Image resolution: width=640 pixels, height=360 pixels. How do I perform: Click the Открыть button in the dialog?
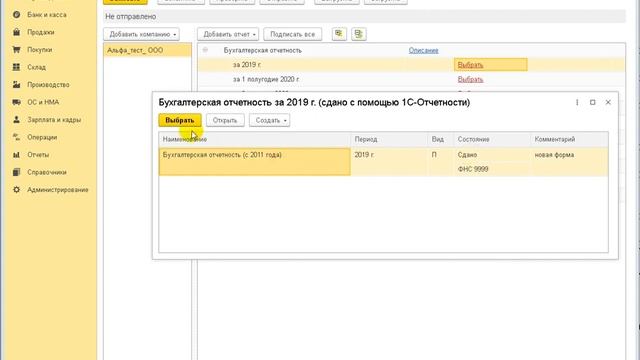point(225,120)
